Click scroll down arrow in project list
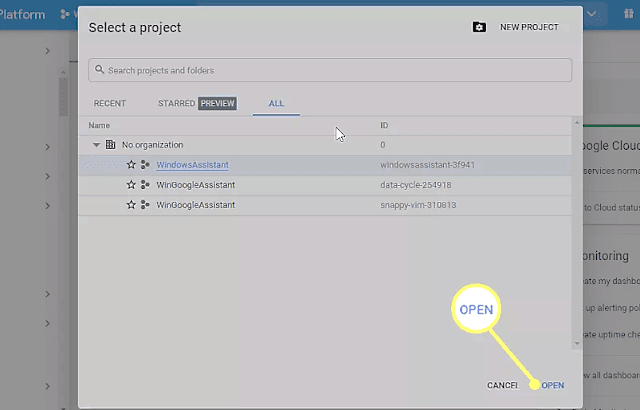The image size is (640, 410). 577,344
